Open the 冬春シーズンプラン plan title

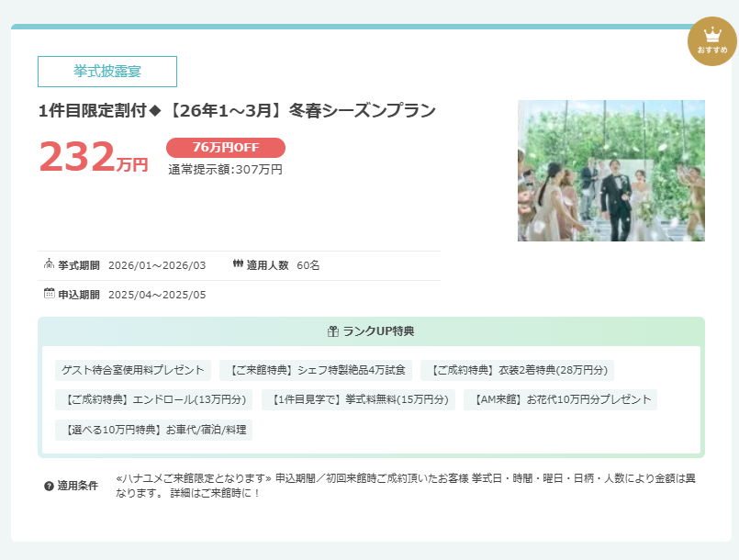[x=237, y=111]
